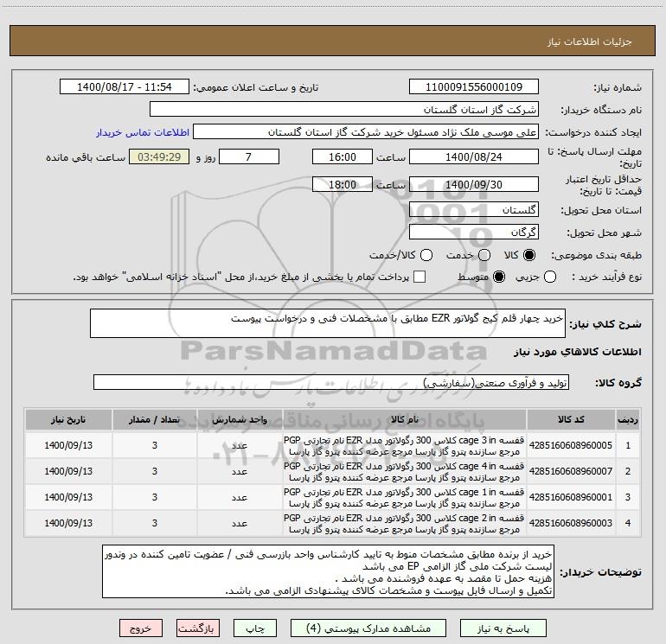Click the unit عدد in row 3
This screenshot has width=666, height=644.
point(240,497)
